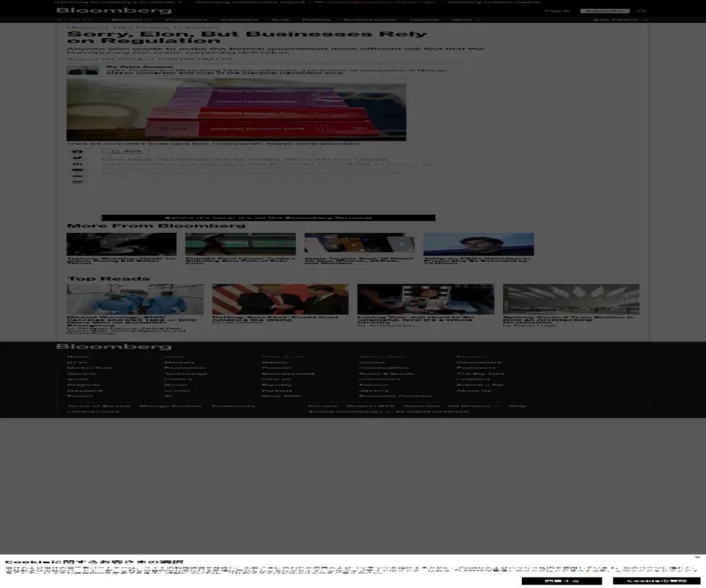Screen dimensions: 706x588
Task: Open footer link Wealth
Action: 275,362
